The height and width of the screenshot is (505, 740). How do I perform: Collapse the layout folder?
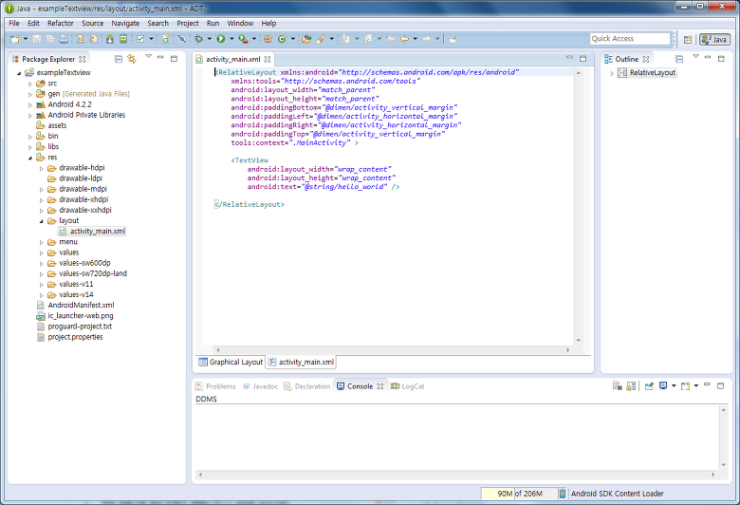click(41, 221)
